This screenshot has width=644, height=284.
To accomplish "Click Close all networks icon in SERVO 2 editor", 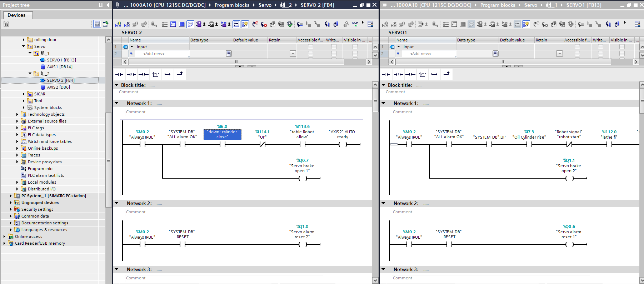I will click(182, 24).
